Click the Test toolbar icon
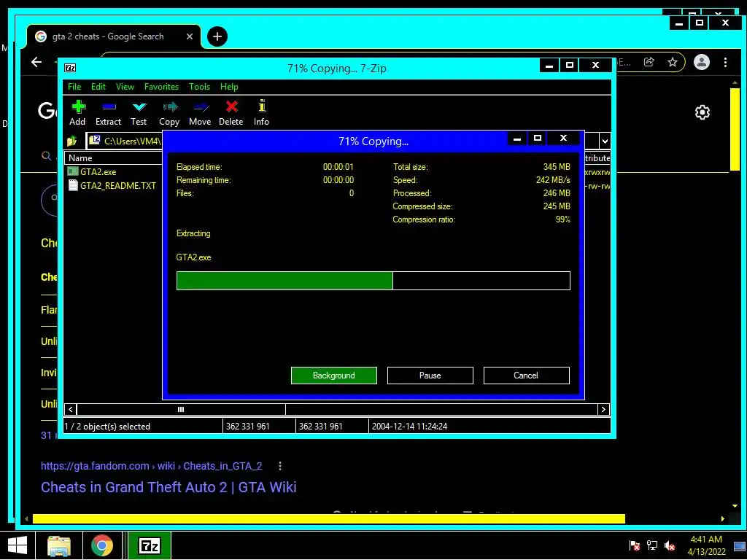The height and width of the screenshot is (560, 747). pyautogui.click(x=139, y=113)
